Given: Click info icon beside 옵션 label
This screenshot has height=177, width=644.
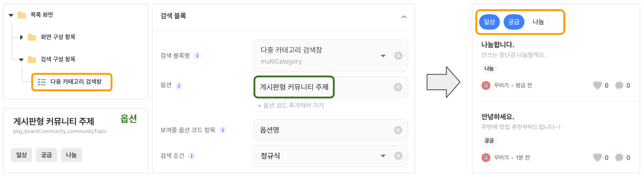Looking at the screenshot, I should (x=179, y=86).
